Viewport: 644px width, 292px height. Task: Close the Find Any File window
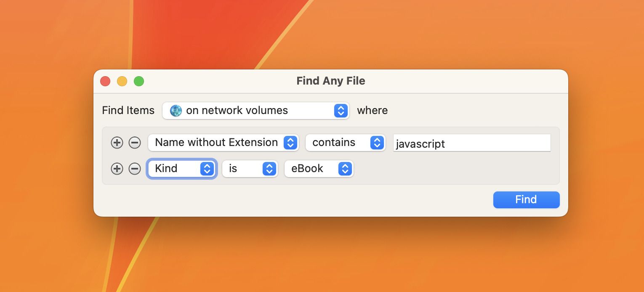pyautogui.click(x=105, y=81)
